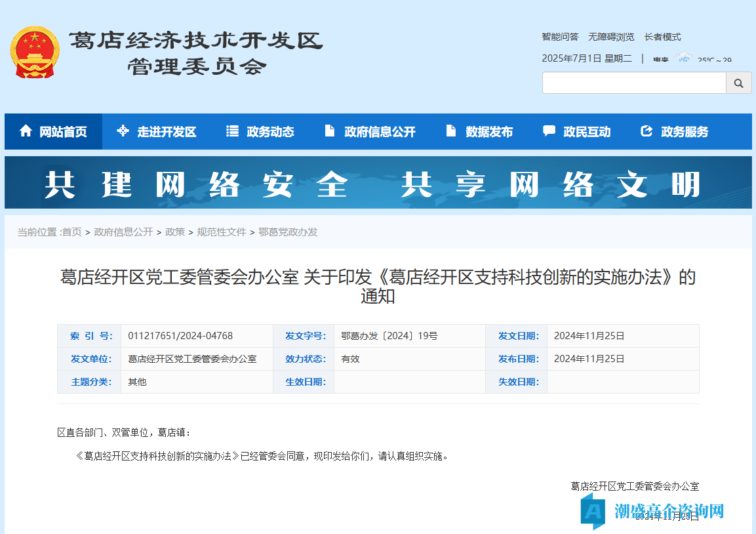Click the 潮盛高企咨询网 watermark logo
The width and height of the screenshot is (756, 534).
[652, 511]
